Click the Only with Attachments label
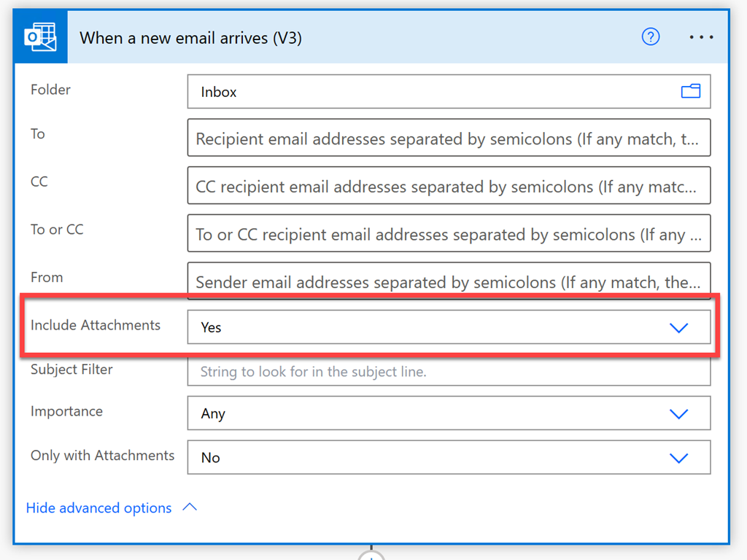747x560 pixels. pyautogui.click(x=102, y=456)
